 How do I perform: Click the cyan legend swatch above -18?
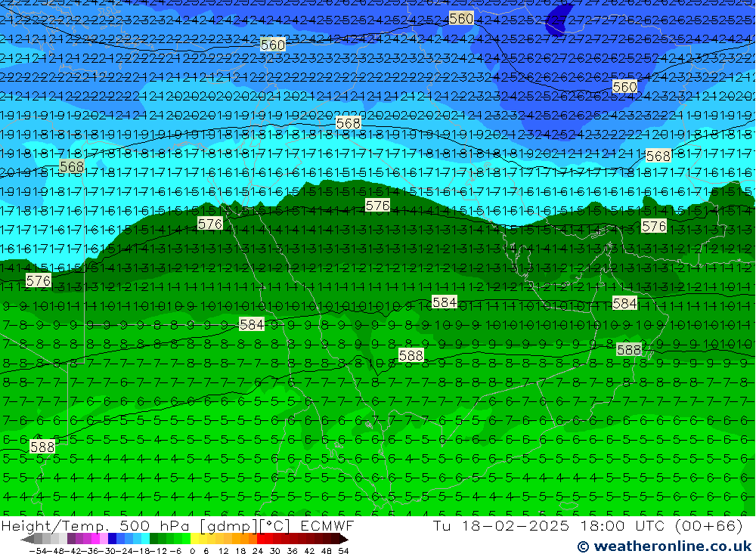145,538
